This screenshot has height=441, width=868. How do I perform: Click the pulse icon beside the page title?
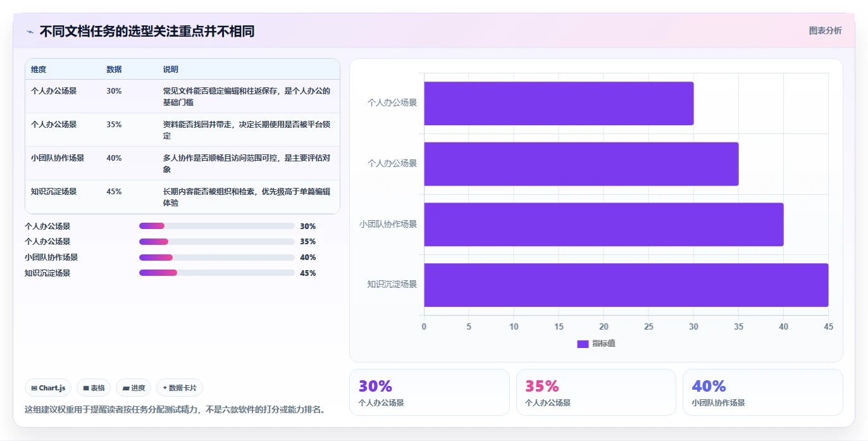30,32
